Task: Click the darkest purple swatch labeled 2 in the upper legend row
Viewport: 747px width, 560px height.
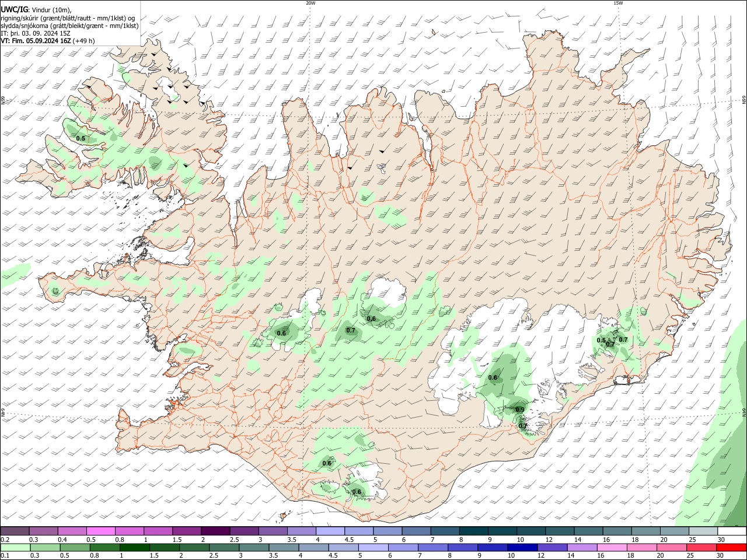Action: click(215, 531)
